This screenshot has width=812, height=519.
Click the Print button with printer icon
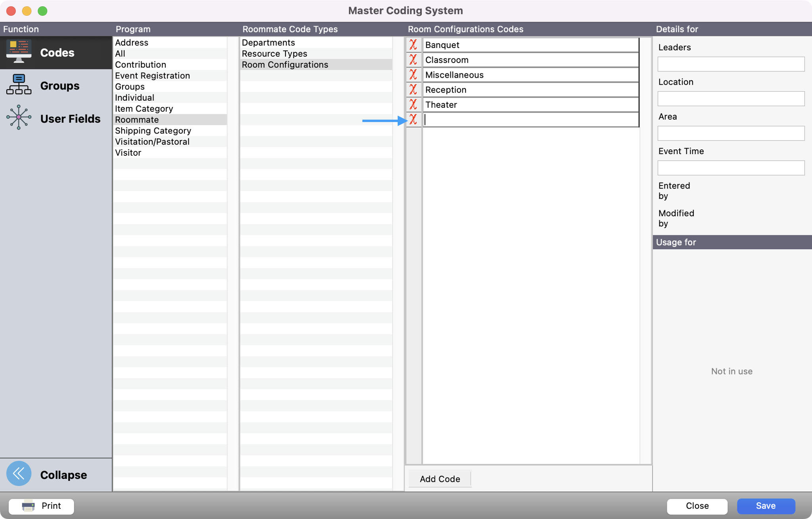coord(41,506)
